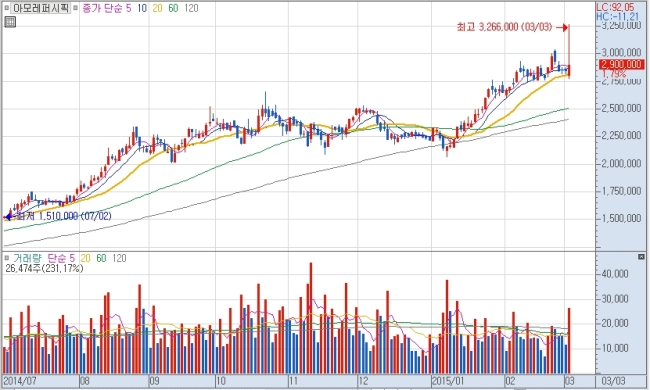The height and width of the screenshot is (390, 650).
Task: Click the 종가 단순 indicator label
Action: tap(102, 8)
